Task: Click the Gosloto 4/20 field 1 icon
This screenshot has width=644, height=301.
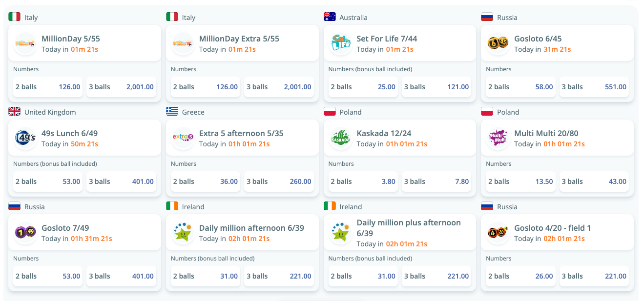Action: [x=498, y=233]
